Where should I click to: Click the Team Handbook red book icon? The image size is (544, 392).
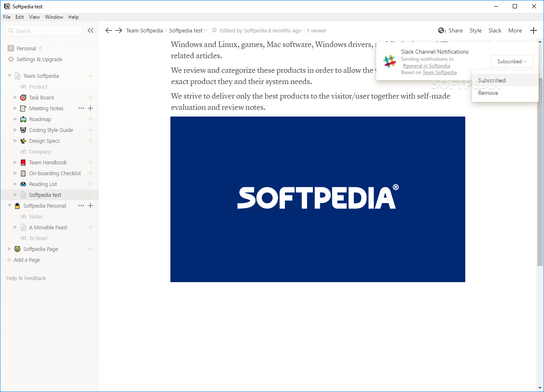click(x=23, y=162)
